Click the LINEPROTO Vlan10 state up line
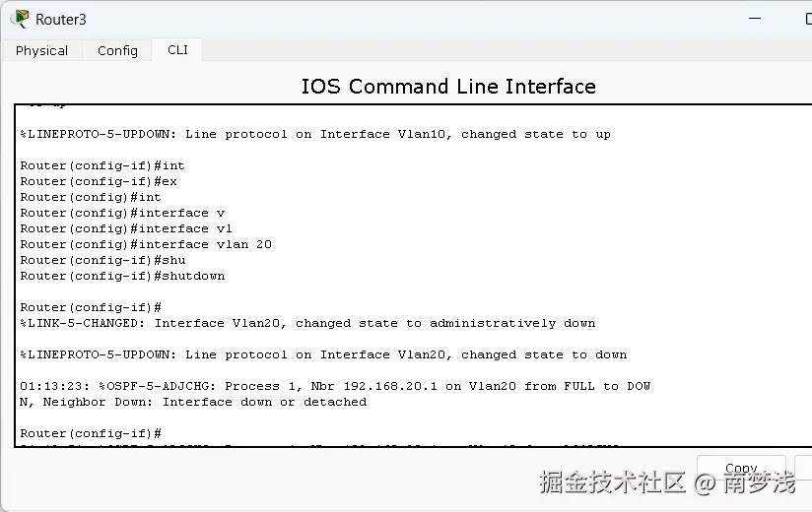Viewport: 812px width, 512px height. click(x=315, y=134)
